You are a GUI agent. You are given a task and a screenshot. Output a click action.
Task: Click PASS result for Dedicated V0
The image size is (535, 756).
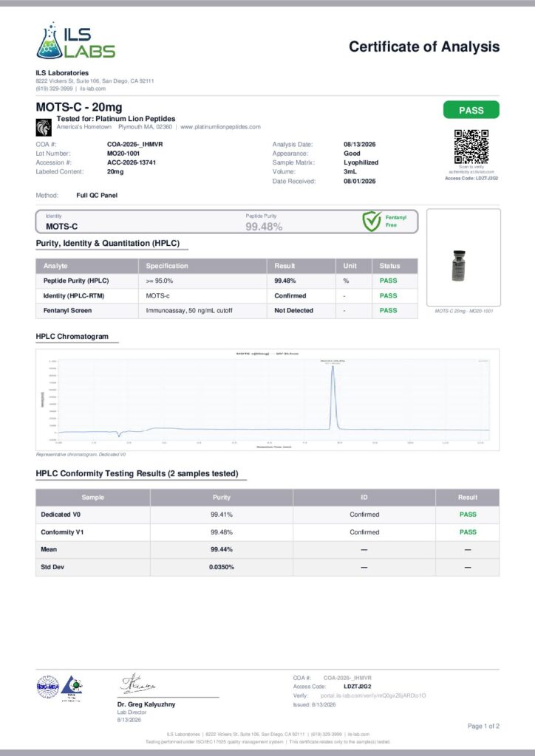pos(468,515)
